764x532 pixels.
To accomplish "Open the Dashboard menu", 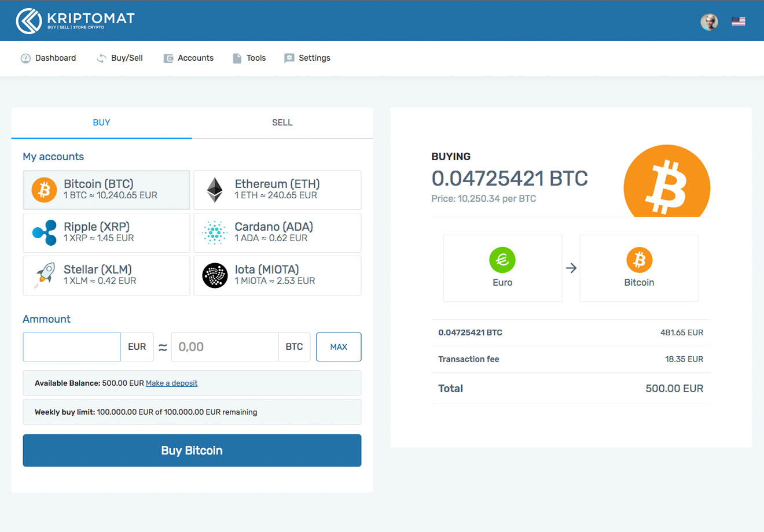I will pos(48,58).
